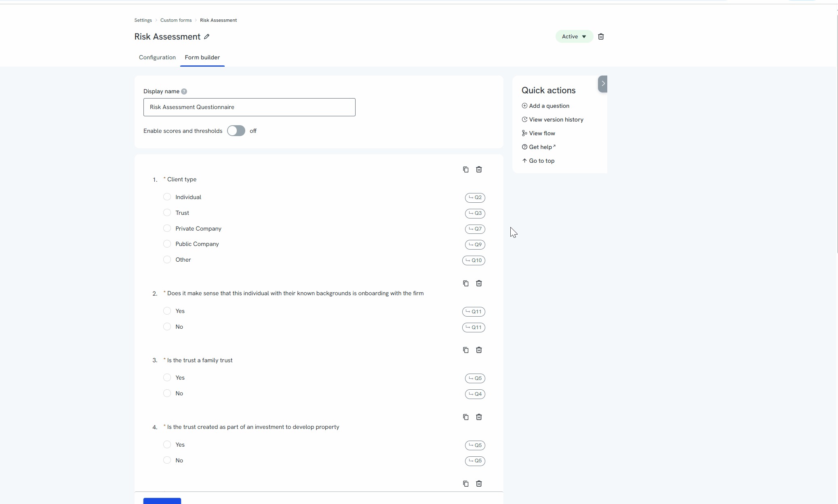
Task: Open the Q2 branch selector for Individual
Action: coord(475,197)
